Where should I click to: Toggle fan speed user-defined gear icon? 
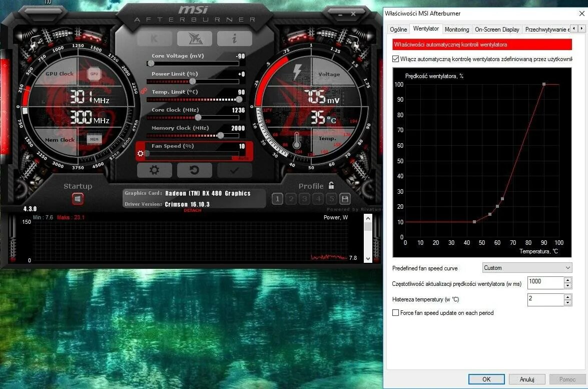pyautogui.click(x=141, y=153)
